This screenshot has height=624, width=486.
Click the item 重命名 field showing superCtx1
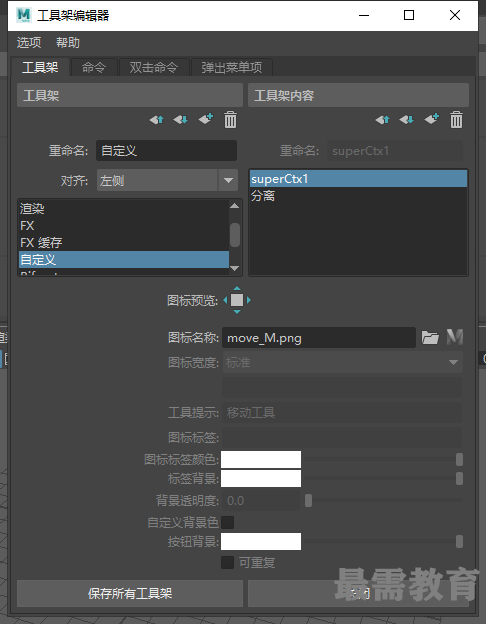(395, 151)
